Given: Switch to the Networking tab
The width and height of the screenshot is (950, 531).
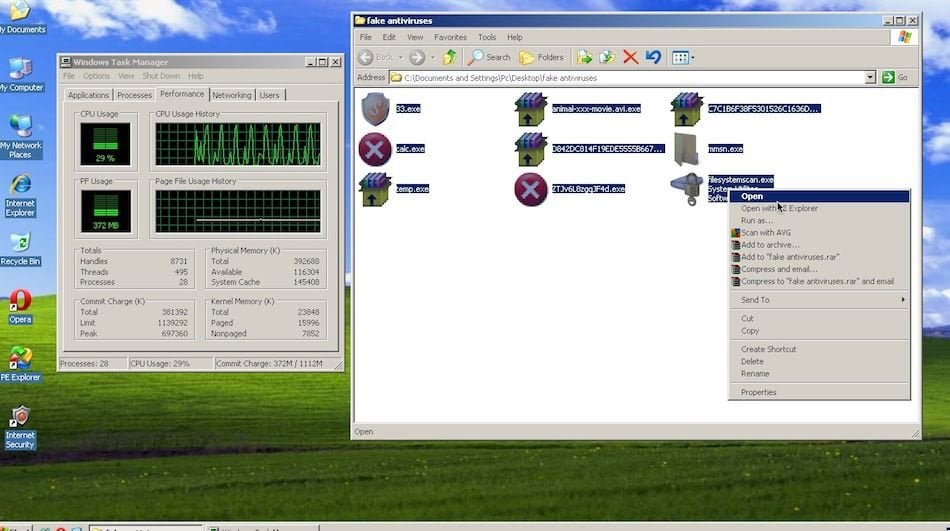Looking at the screenshot, I should (x=231, y=95).
